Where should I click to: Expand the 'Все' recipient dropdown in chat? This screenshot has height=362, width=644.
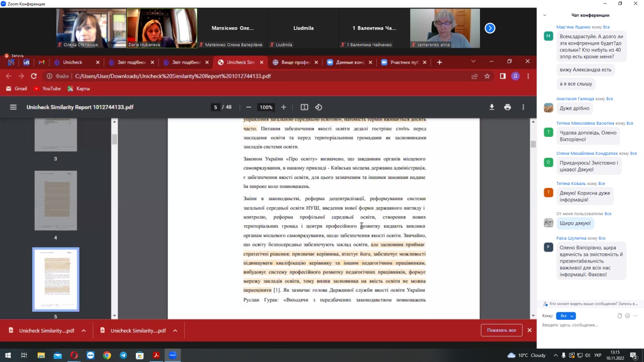566,316
